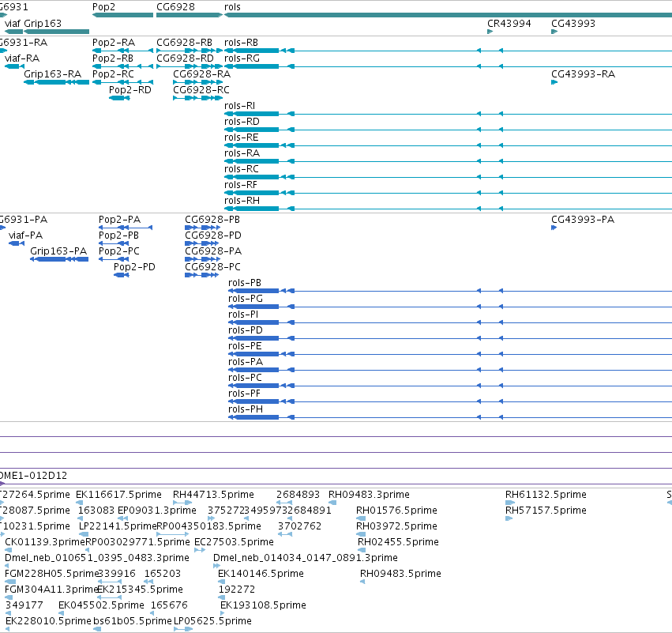Select the rols-RG transcript label
The image size is (672, 633).
click(x=242, y=58)
